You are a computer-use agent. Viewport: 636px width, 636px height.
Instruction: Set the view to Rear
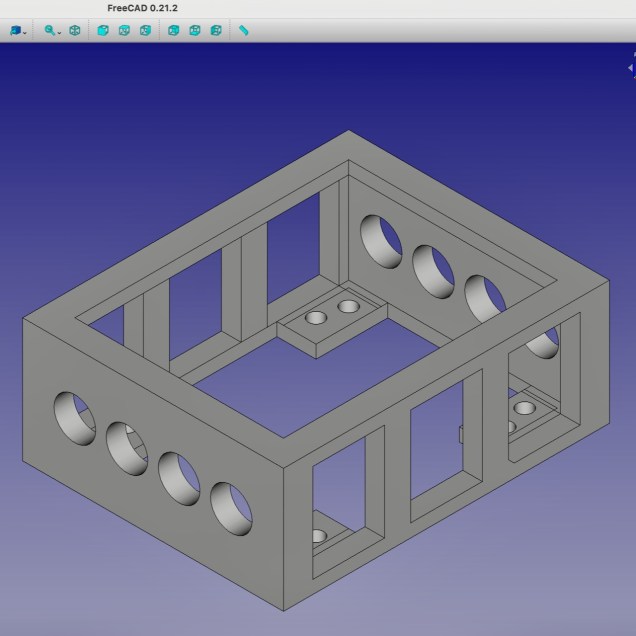coord(174,31)
